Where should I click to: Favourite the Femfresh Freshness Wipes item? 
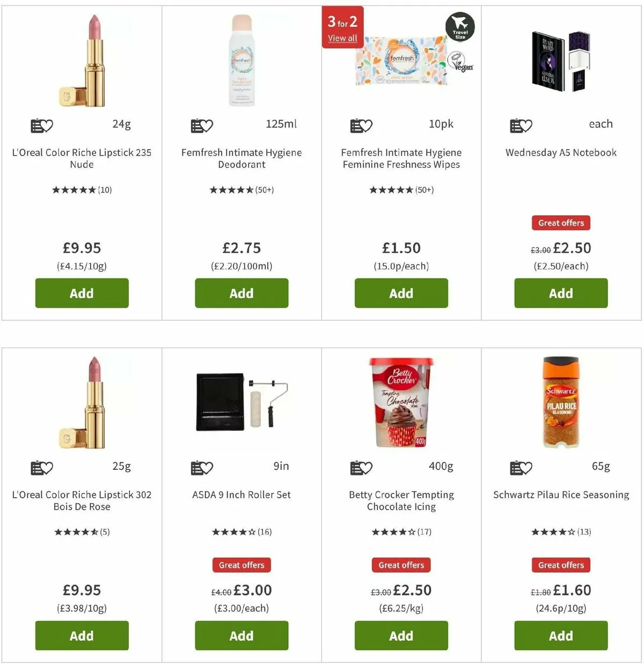click(x=361, y=126)
